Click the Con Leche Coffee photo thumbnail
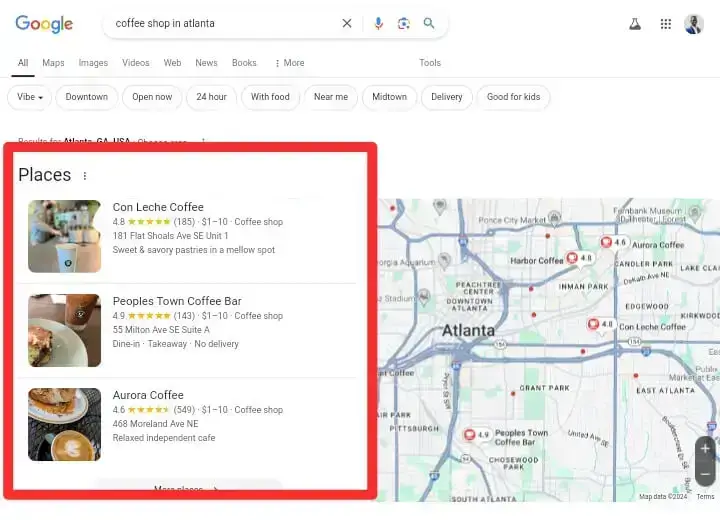This screenshot has height=520, width=720. (x=65, y=236)
